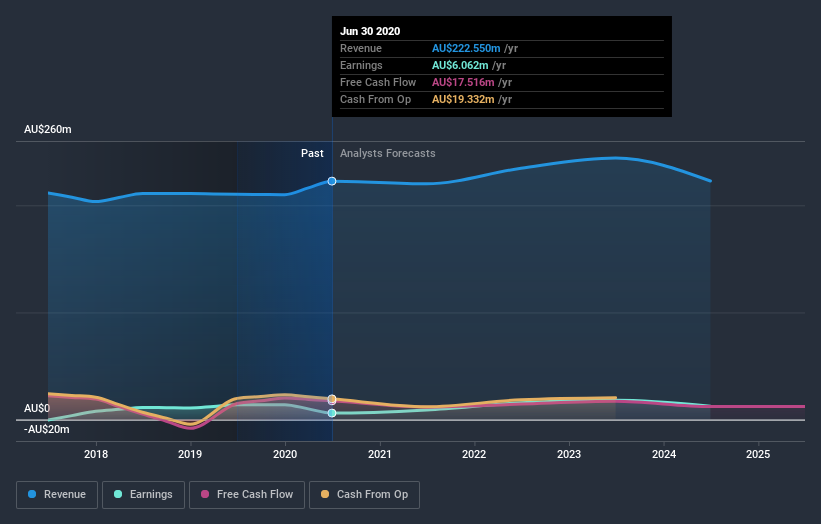
Task: Click the pink Free Cash Flow legend dot
Action: 205,494
